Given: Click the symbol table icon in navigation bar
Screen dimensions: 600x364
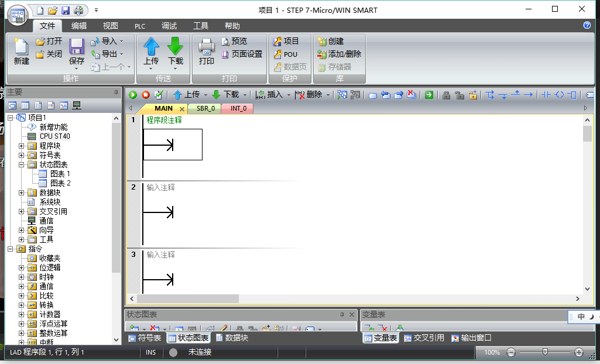Looking at the screenshot, I should (x=13, y=105).
